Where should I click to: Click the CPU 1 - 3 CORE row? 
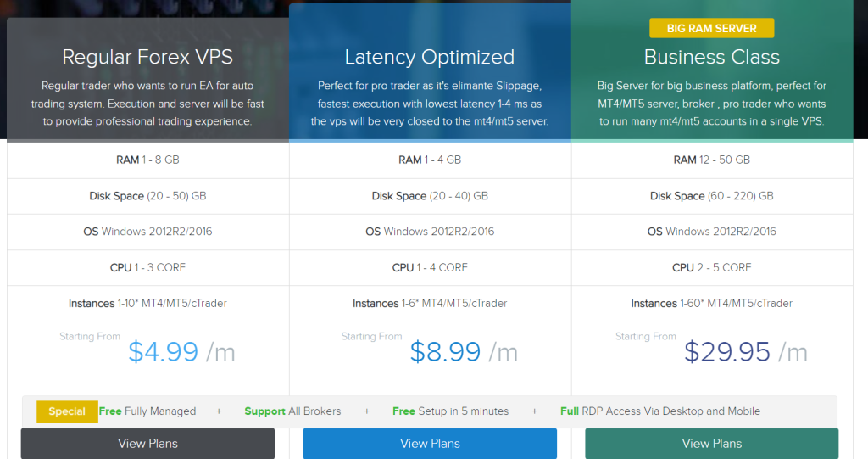(x=147, y=267)
